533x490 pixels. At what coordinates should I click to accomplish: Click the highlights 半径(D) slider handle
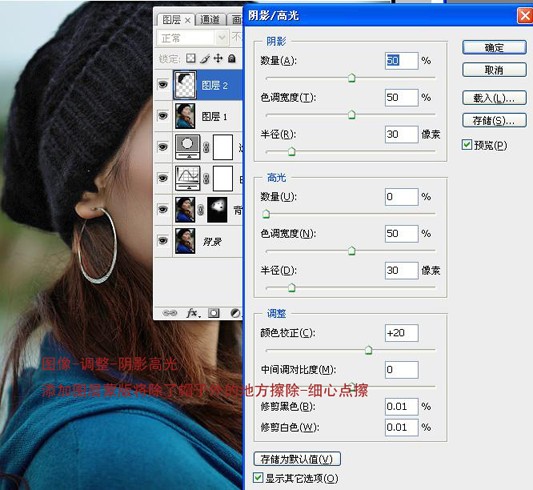[292, 287]
